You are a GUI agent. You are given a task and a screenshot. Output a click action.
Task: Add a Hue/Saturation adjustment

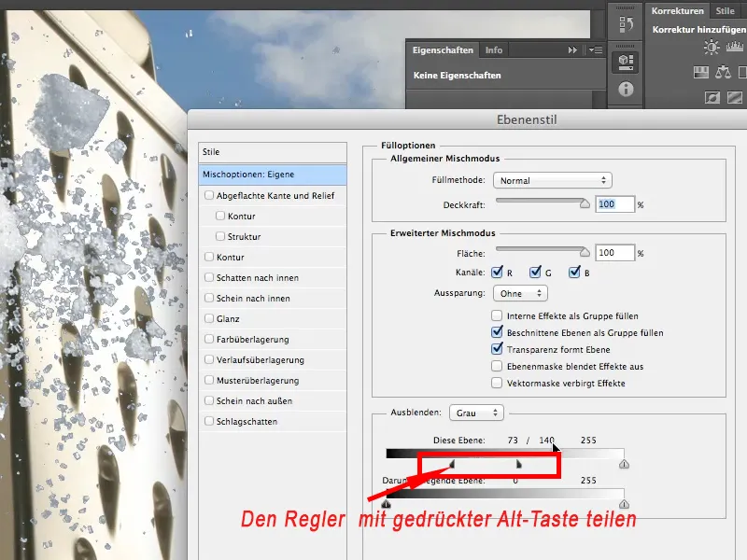pyautogui.click(x=701, y=72)
